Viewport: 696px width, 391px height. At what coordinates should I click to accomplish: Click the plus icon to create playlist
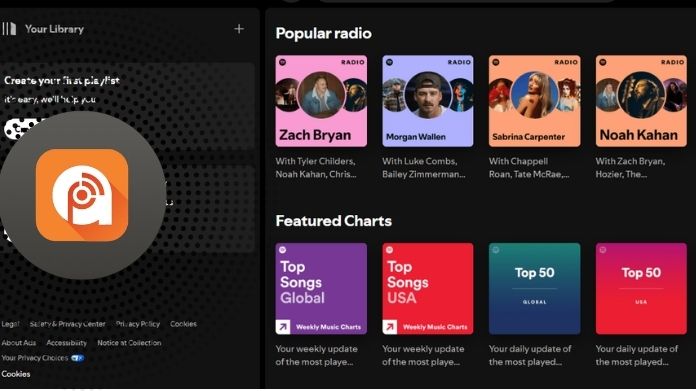[x=239, y=29]
